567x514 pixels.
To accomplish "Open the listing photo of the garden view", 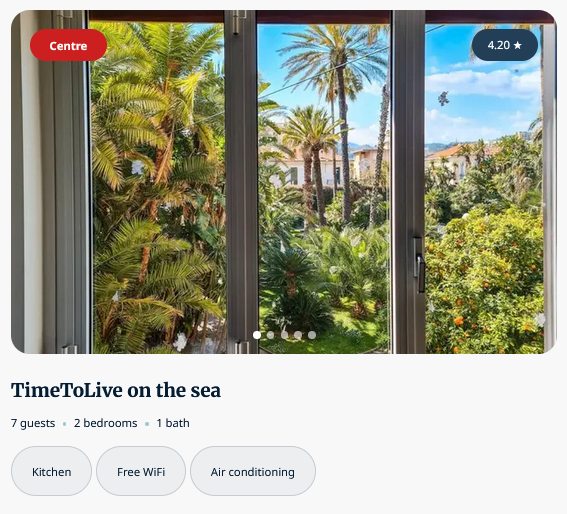I will point(284,182).
